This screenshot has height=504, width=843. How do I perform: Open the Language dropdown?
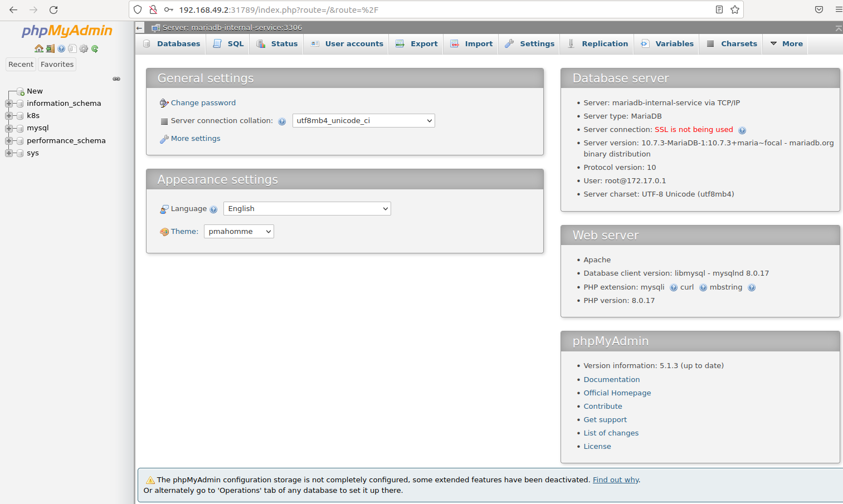pos(307,209)
